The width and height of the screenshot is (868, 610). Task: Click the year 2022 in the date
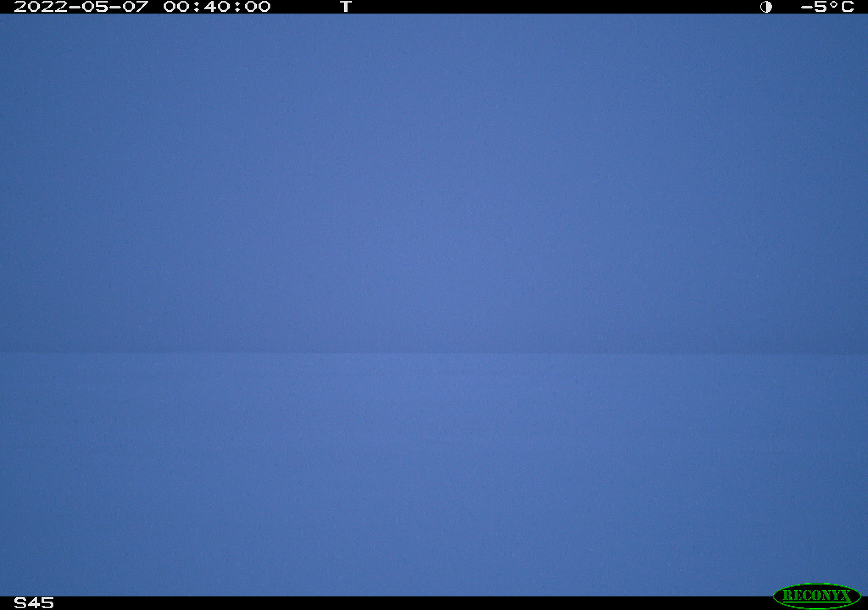41,7
